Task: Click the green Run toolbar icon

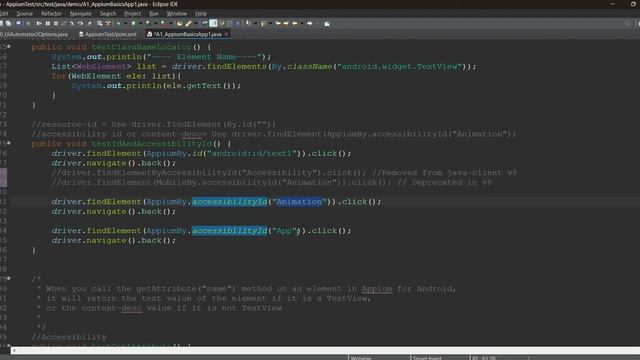Action: (x=133, y=23)
